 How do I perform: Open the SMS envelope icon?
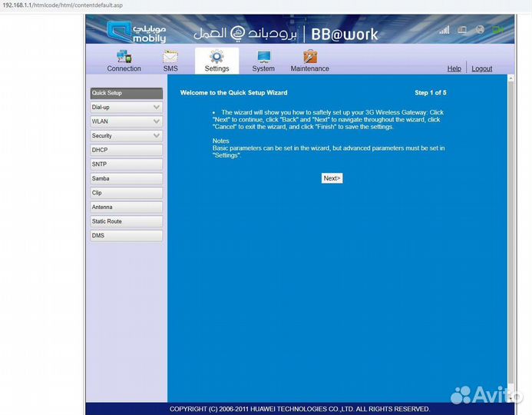coord(170,57)
